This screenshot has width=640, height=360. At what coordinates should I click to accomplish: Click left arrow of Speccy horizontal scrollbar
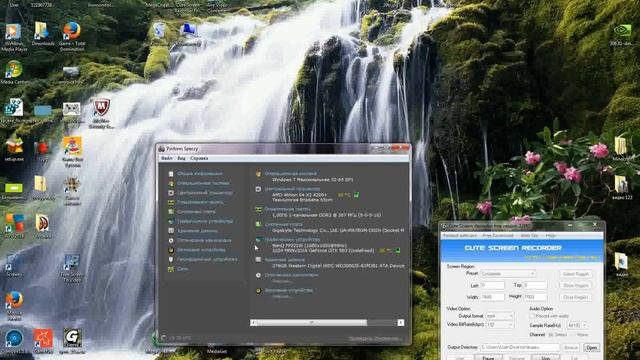pyautogui.click(x=253, y=322)
